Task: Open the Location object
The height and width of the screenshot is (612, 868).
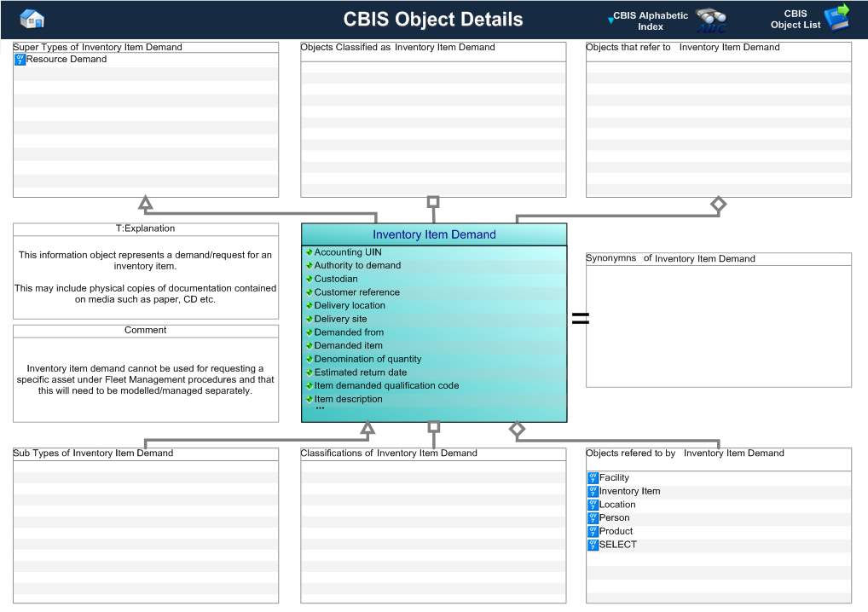Action: pos(617,505)
